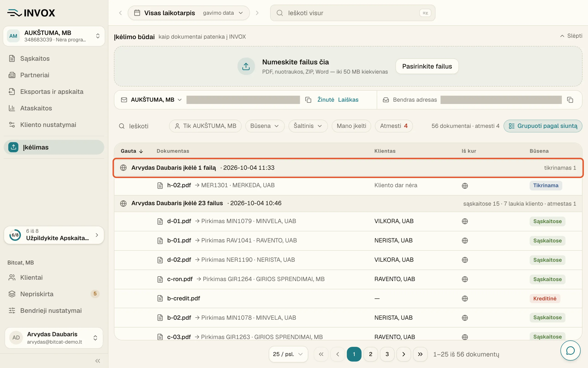Open AUKŠTUMA, MB email address dropdown

pos(156,100)
